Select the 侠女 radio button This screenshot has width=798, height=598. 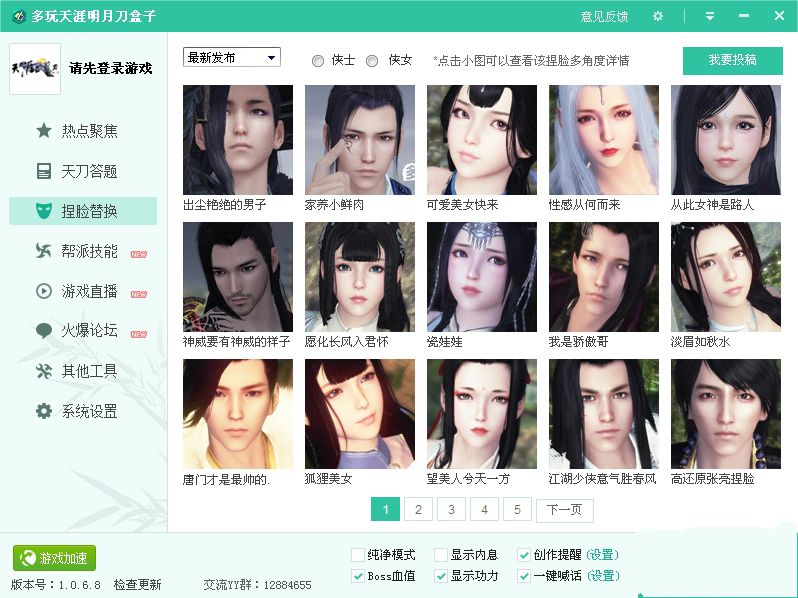372,61
